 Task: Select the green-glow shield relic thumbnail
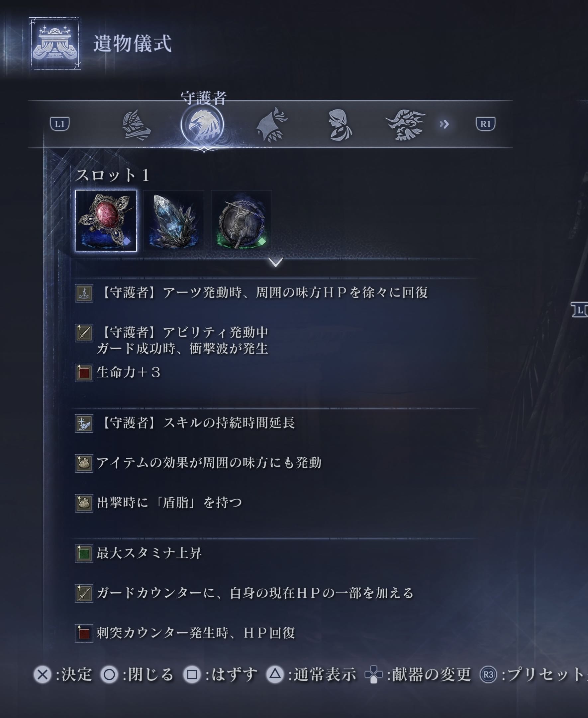242,221
